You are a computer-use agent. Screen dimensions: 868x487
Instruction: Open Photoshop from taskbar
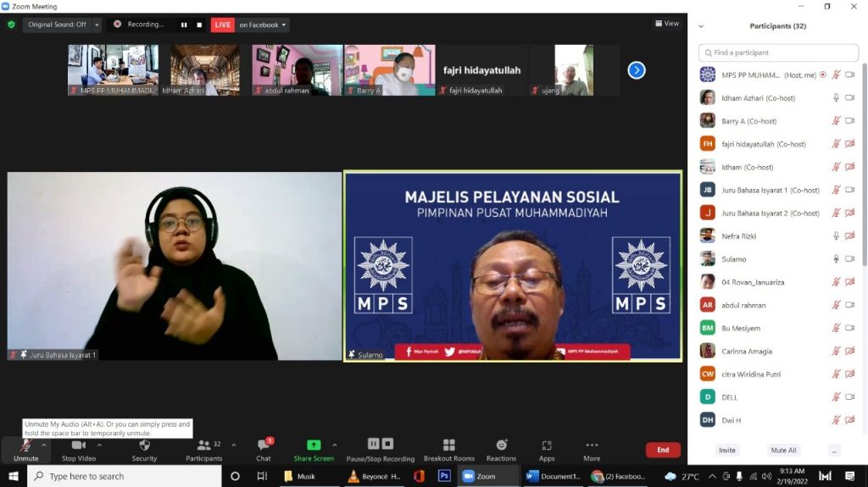(444, 476)
